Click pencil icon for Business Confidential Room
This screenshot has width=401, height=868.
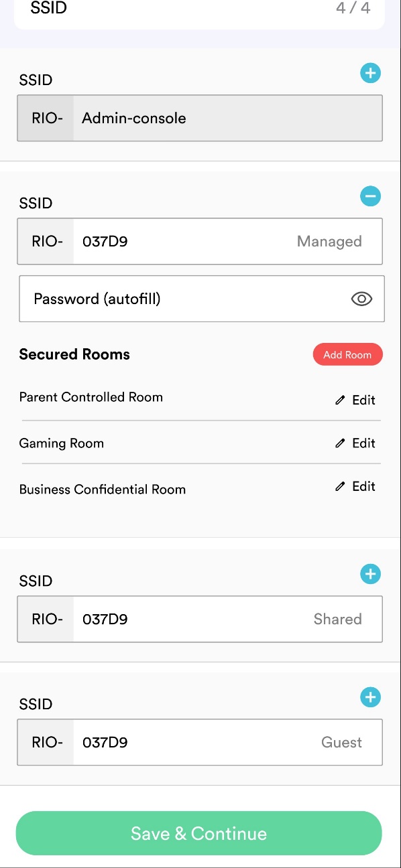click(340, 487)
